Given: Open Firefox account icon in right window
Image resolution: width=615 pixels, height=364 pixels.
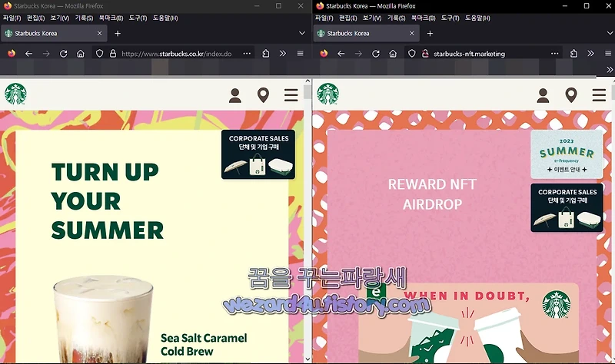Looking at the screenshot, I should click(324, 53).
